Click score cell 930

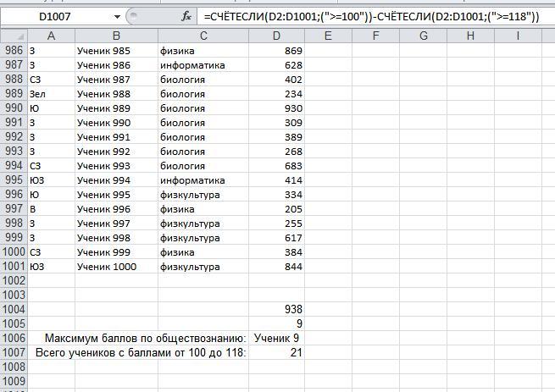click(276, 108)
